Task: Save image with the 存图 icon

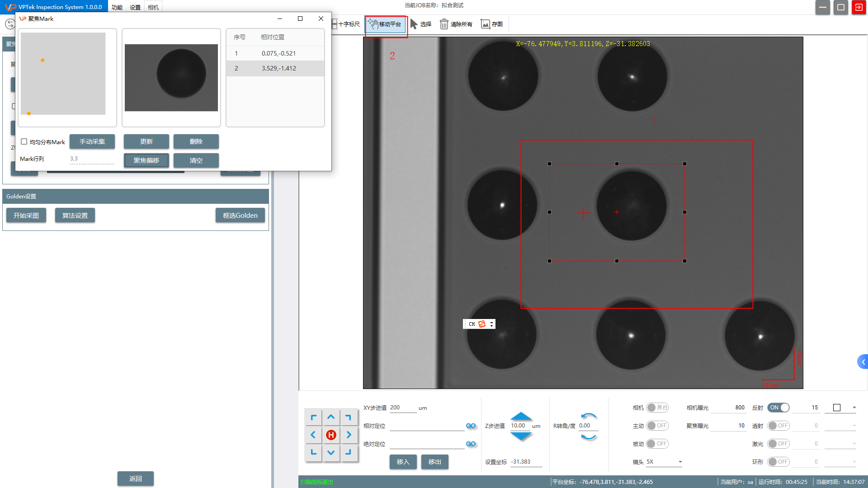Action: 492,24
